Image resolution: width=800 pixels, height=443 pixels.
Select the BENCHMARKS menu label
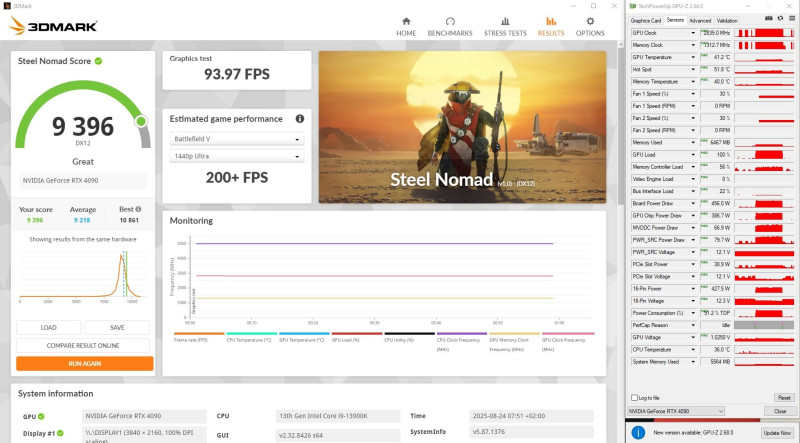pyautogui.click(x=450, y=33)
